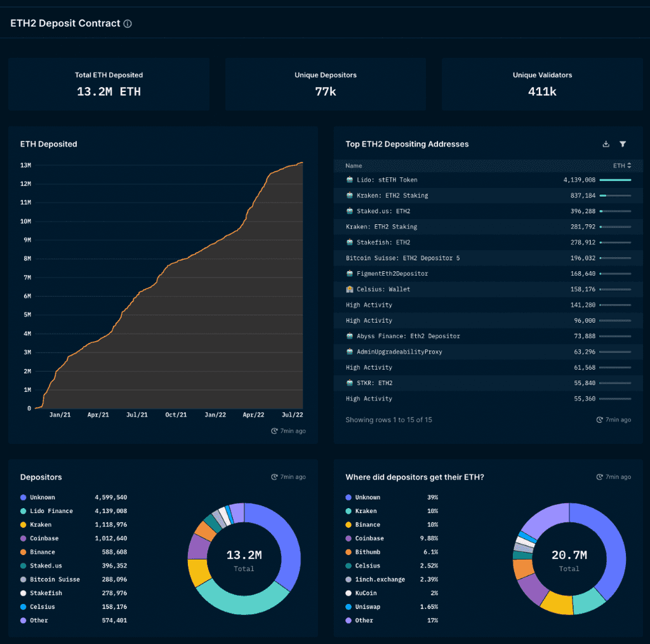Select Celsius swatch in Depositors legend

click(23, 607)
